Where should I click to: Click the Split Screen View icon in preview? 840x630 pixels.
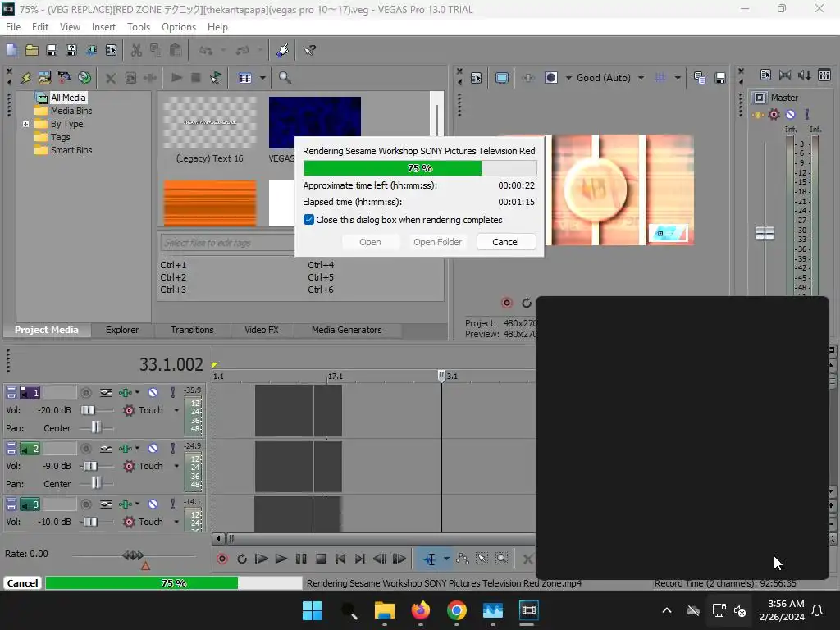(550, 78)
